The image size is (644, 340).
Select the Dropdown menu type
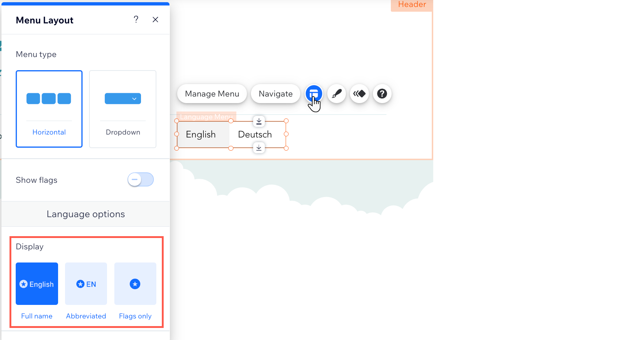[123, 109]
